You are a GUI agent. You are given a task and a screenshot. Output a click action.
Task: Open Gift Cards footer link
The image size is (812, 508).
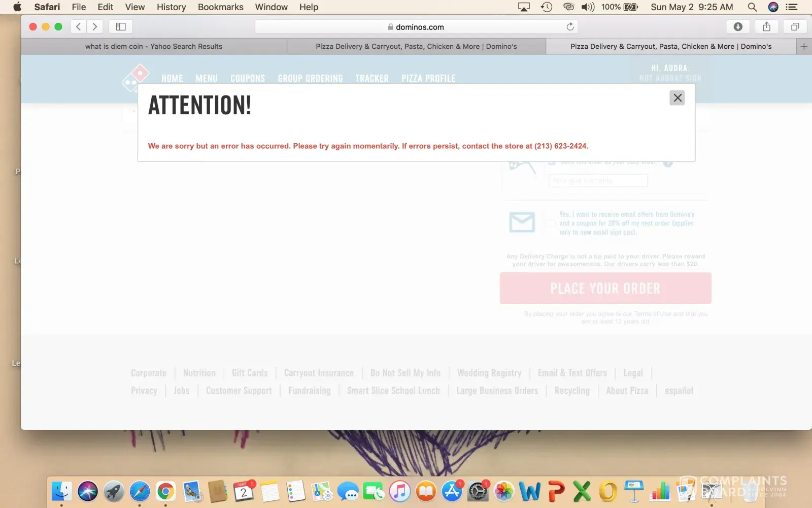point(250,373)
